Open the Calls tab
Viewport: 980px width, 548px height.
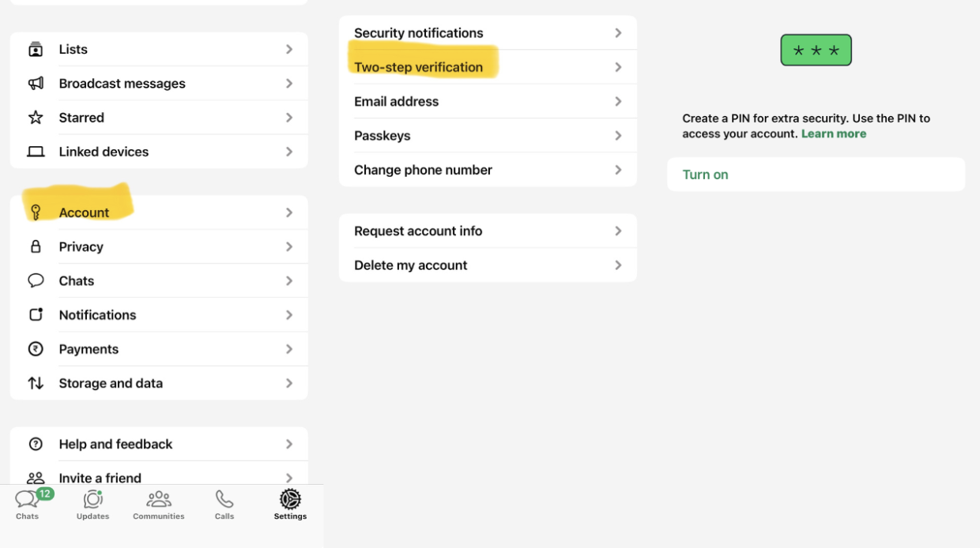[x=224, y=505]
